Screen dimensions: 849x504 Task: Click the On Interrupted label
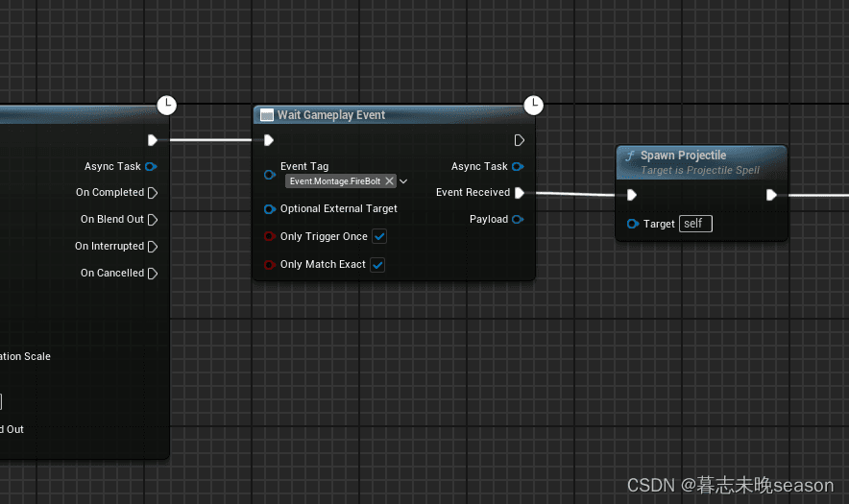point(109,247)
